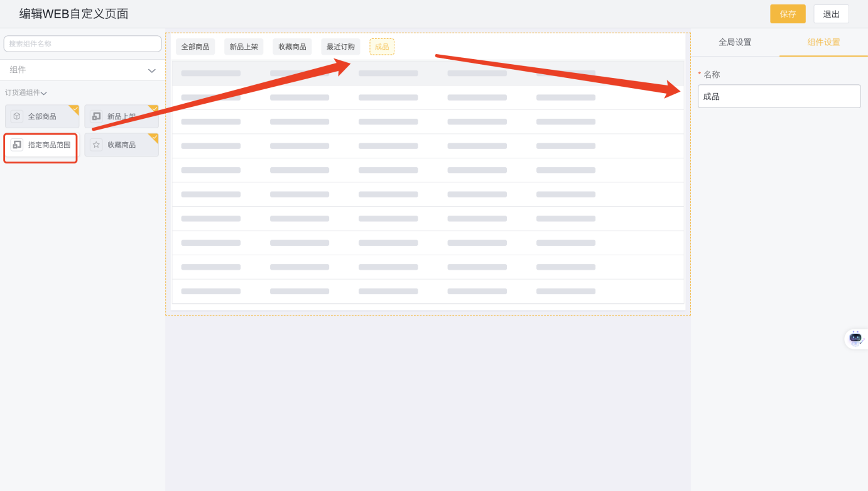
Task: Click the 全部商品 cube icon in the component list
Action: [17, 116]
